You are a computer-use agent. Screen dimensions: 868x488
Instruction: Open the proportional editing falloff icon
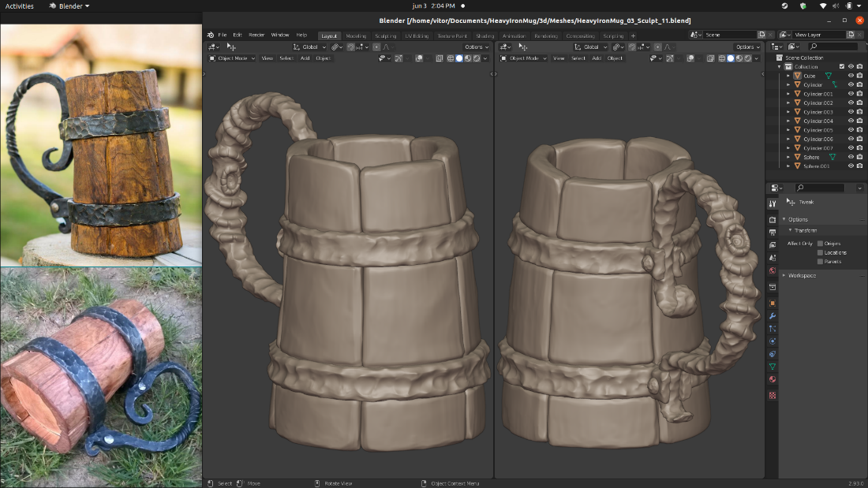point(387,47)
